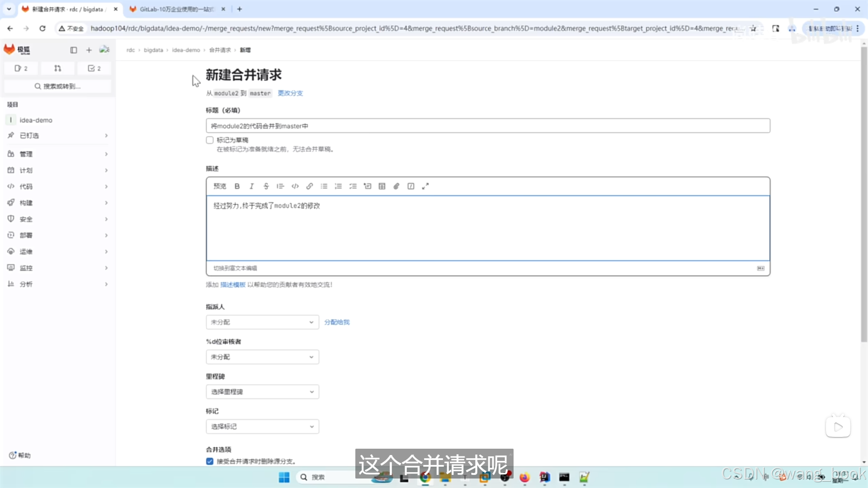The width and height of the screenshot is (868, 488).
Task: Open the Windows Start menu
Action: coord(284,477)
